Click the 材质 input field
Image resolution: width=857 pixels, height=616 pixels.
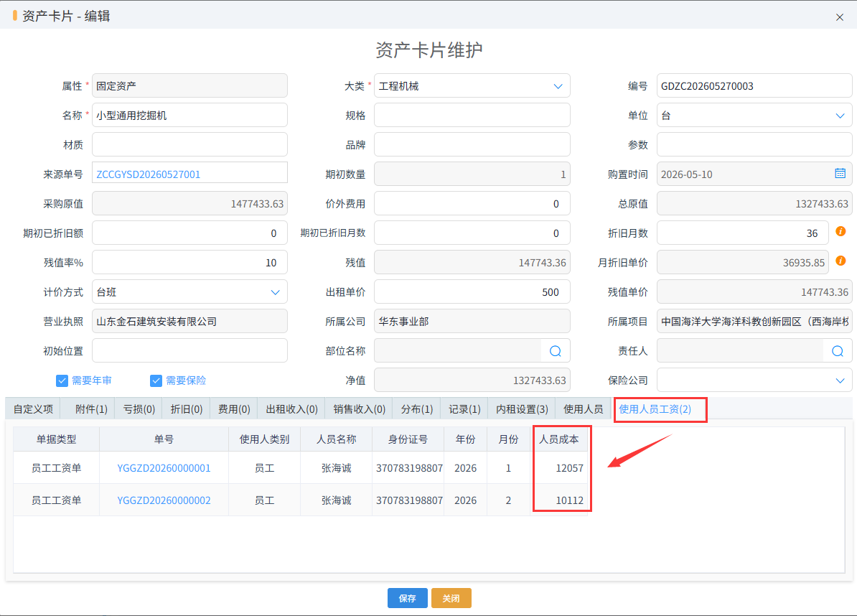(x=189, y=145)
